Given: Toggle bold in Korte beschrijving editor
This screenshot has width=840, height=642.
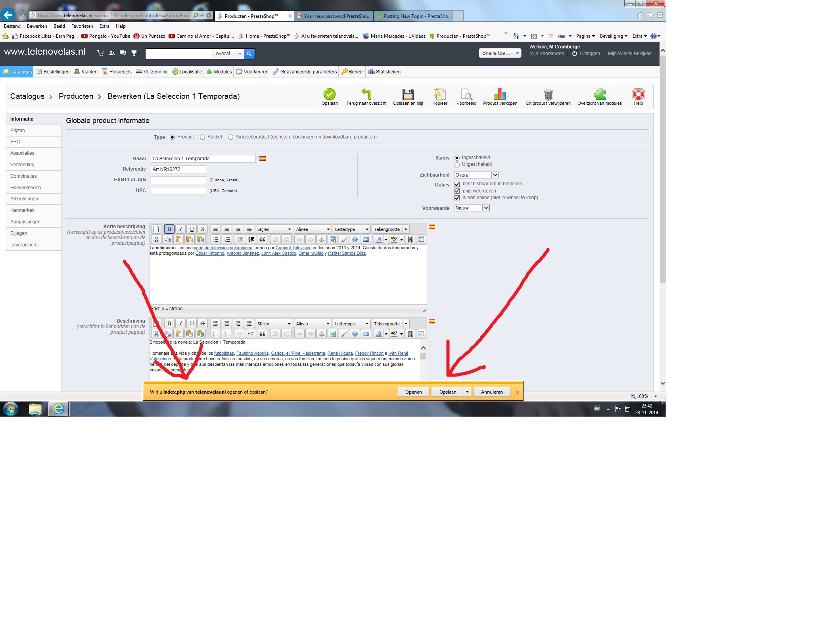Looking at the screenshot, I should pos(169,229).
